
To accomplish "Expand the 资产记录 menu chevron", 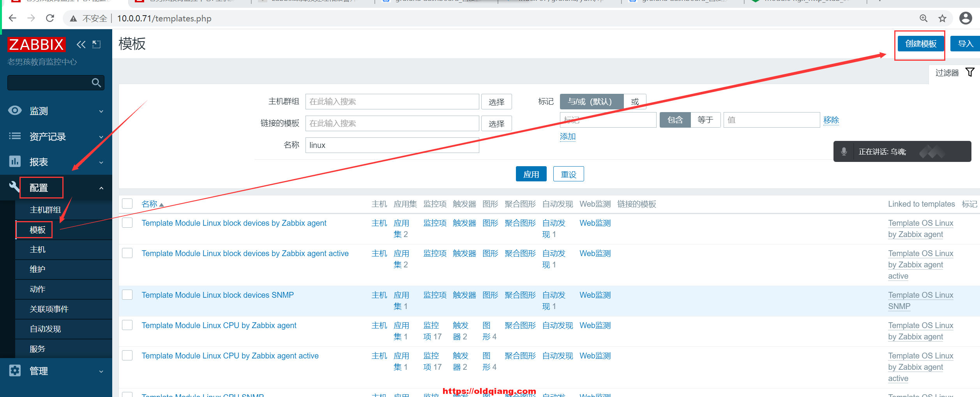I will 101,137.
